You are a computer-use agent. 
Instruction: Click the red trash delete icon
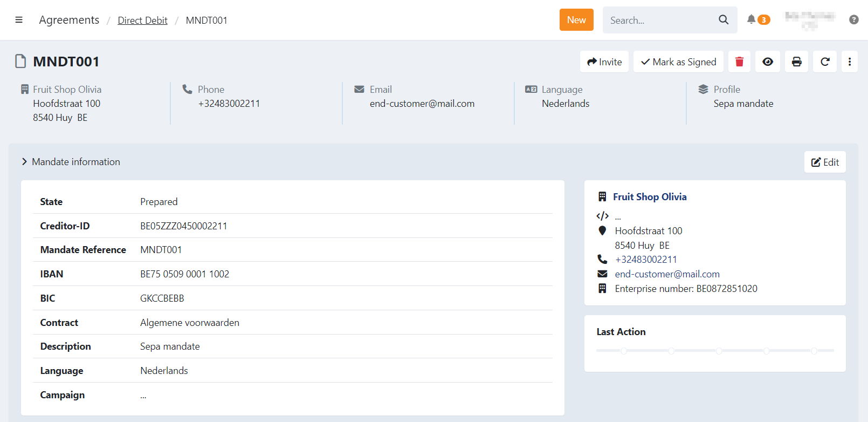(x=739, y=62)
